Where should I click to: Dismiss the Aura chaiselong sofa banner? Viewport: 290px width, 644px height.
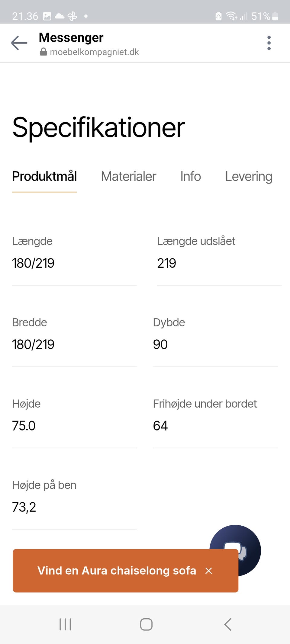208,571
